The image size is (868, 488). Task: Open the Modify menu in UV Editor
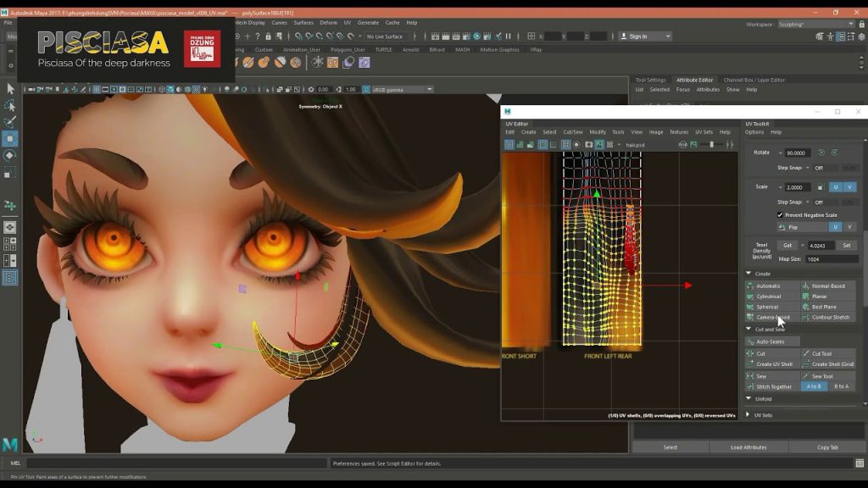(598, 132)
